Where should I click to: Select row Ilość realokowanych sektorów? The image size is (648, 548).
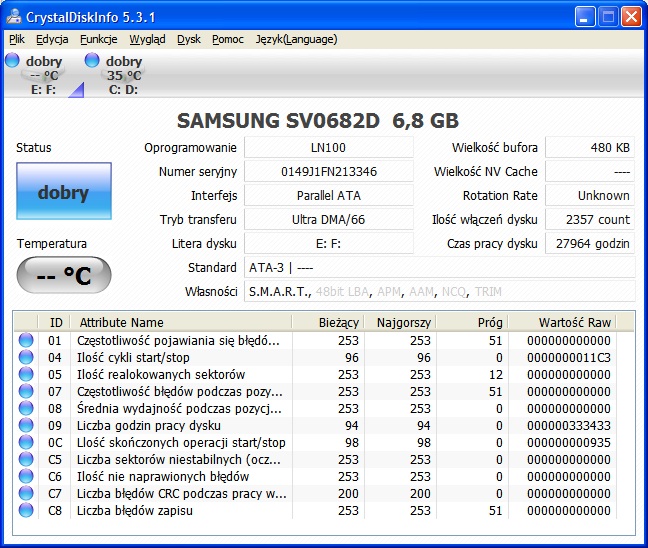point(316,374)
